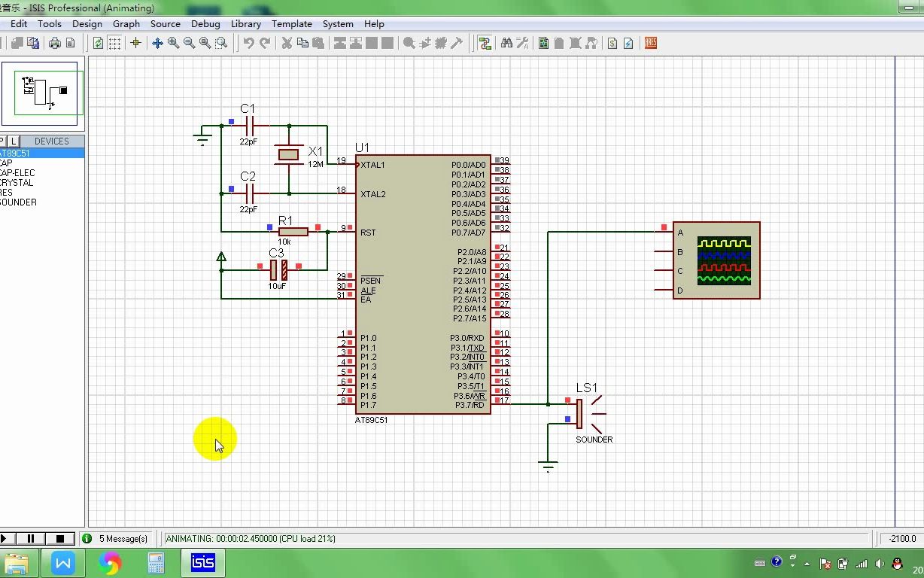
Task: Open the Debug menu
Action: pyautogui.click(x=205, y=23)
